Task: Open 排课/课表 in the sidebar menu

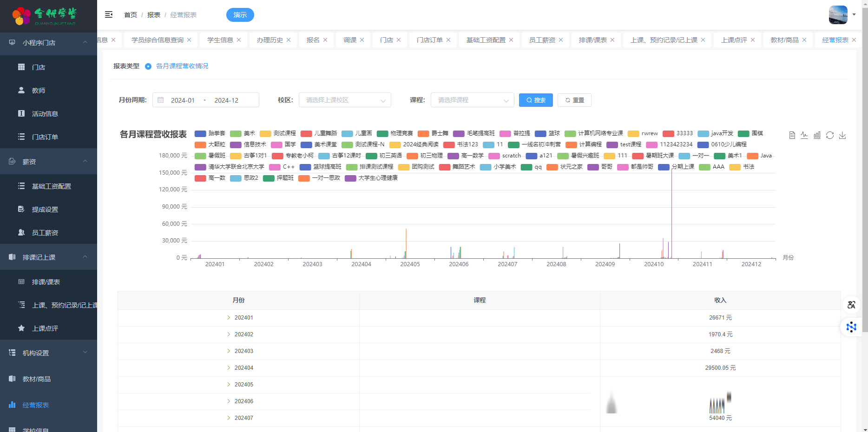Action: point(48,282)
